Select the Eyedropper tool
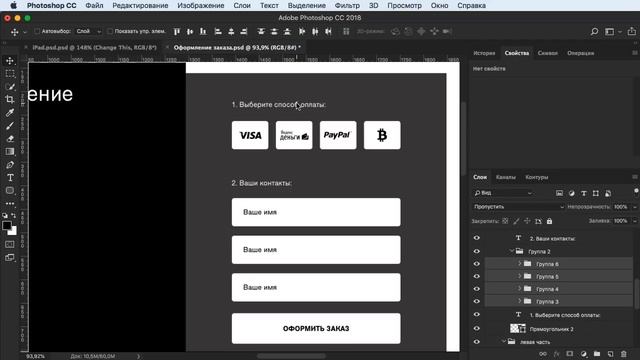The width and height of the screenshot is (640, 360). tap(10, 112)
